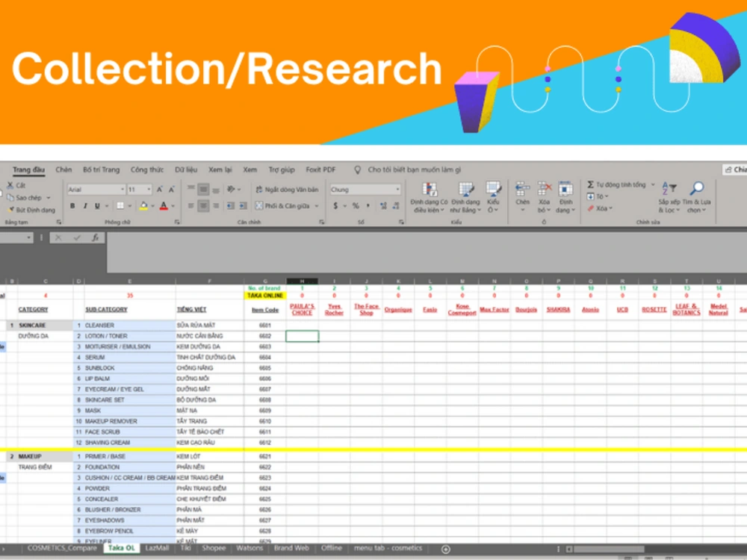Click the insert function fx icon

click(x=96, y=237)
